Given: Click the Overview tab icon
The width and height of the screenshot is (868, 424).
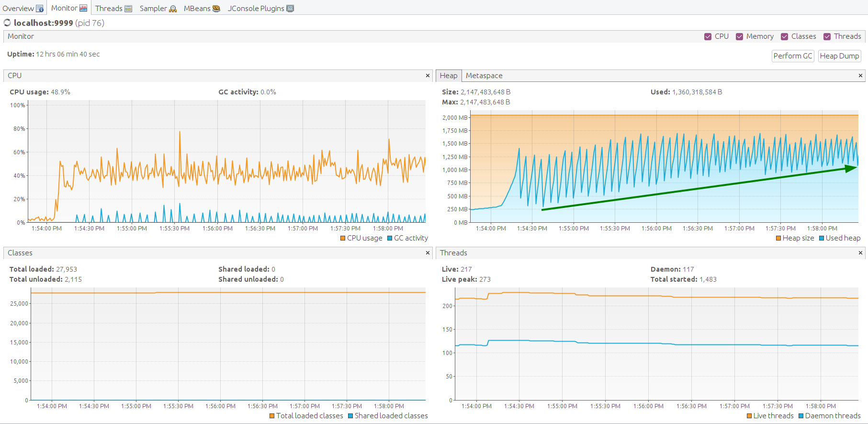Looking at the screenshot, I should (40, 9).
